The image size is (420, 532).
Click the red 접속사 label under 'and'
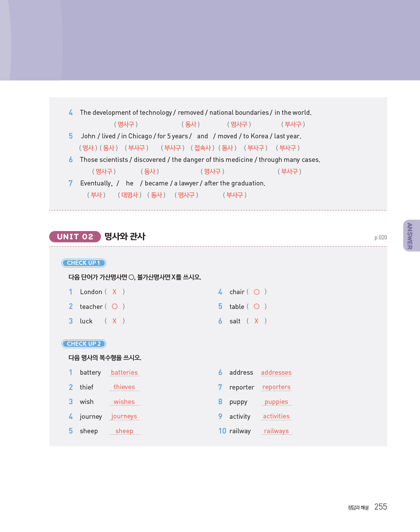(x=202, y=148)
